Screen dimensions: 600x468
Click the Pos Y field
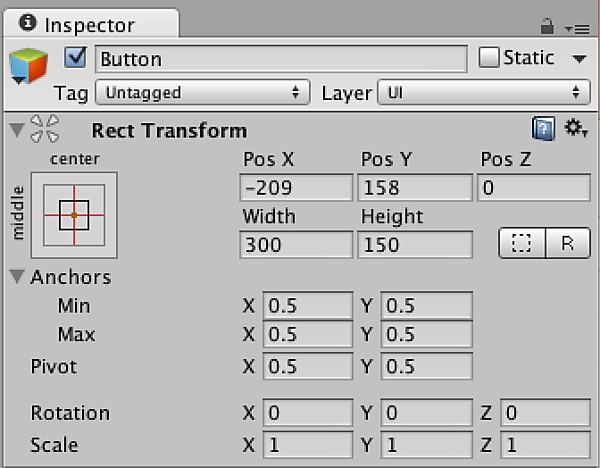pyautogui.click(x=415, y=188)
